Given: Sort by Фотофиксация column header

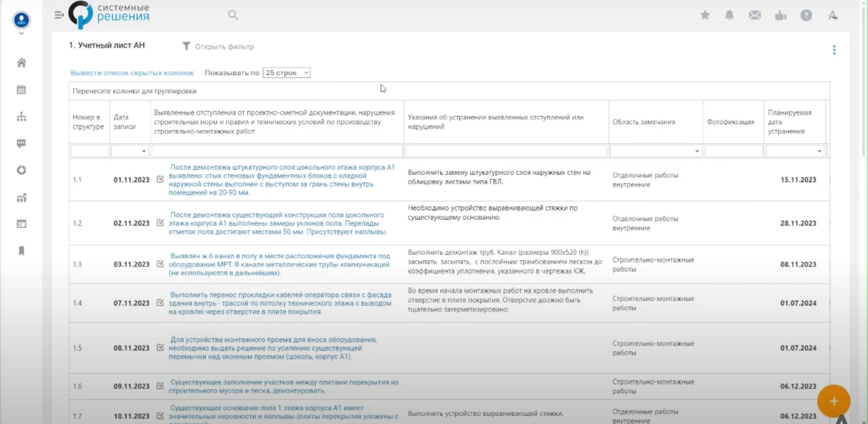Looking at the screenshot, I should (x=730, y=122).
